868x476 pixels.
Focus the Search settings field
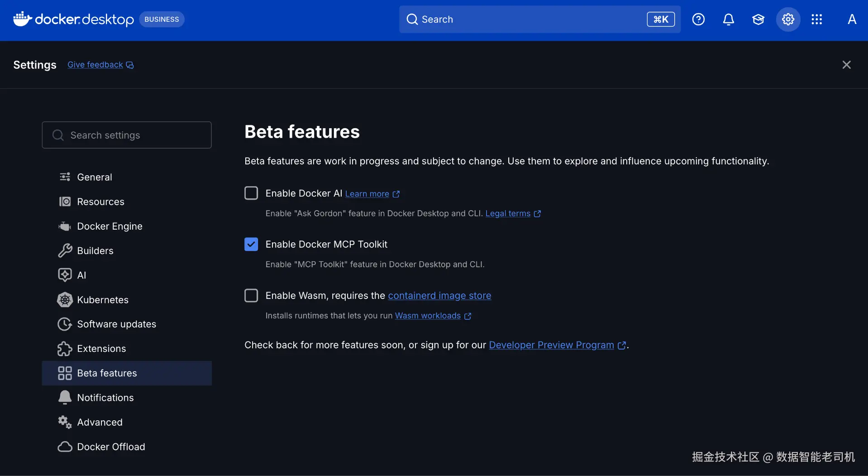coord(127,135)
